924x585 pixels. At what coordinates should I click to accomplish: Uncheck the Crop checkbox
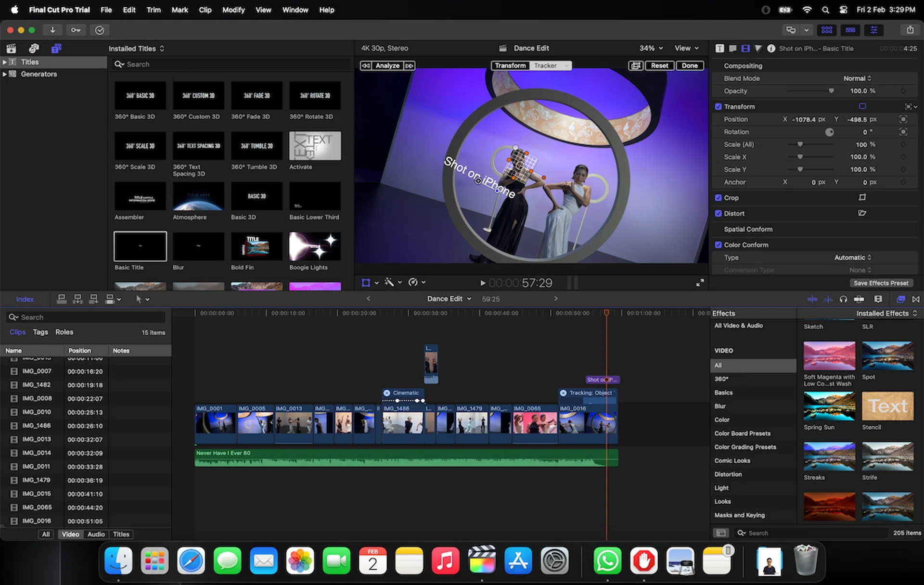719,198
